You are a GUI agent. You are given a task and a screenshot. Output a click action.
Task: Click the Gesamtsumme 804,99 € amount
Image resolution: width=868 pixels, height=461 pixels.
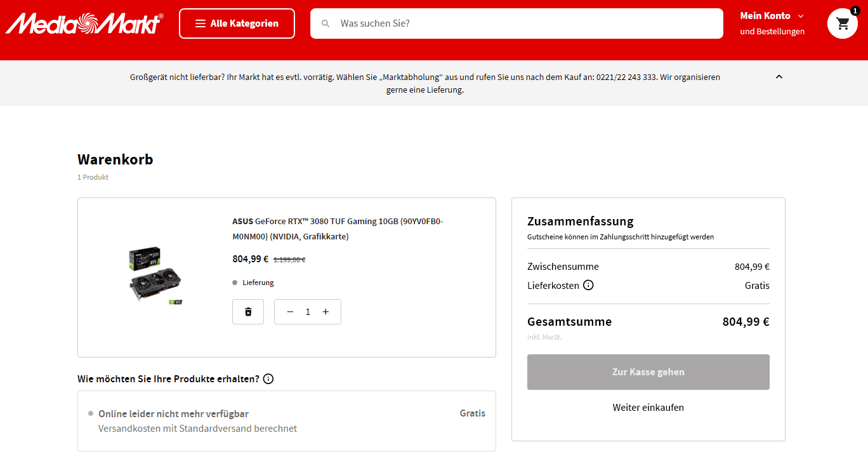tap(746, 322)
